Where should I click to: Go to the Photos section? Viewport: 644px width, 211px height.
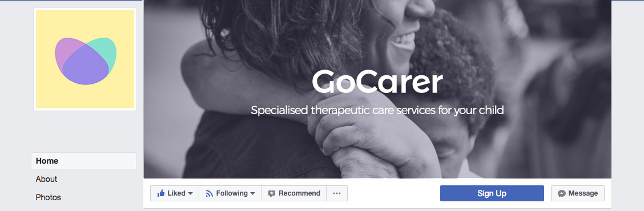[48, 197]
